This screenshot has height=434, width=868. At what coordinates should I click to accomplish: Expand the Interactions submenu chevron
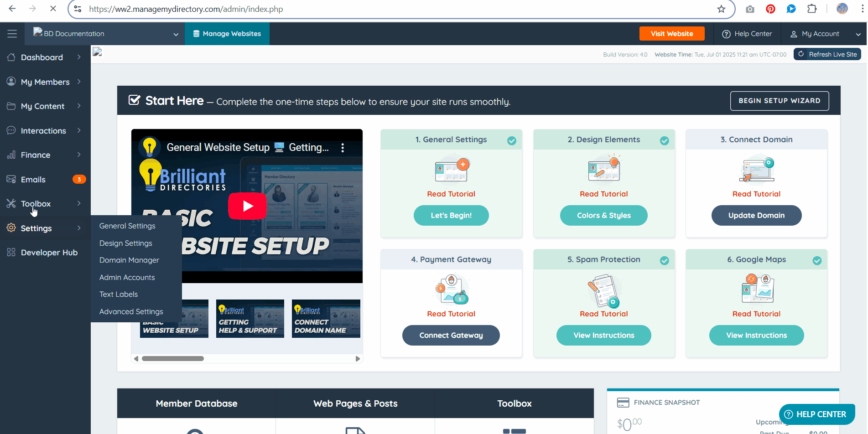[79, 130]
